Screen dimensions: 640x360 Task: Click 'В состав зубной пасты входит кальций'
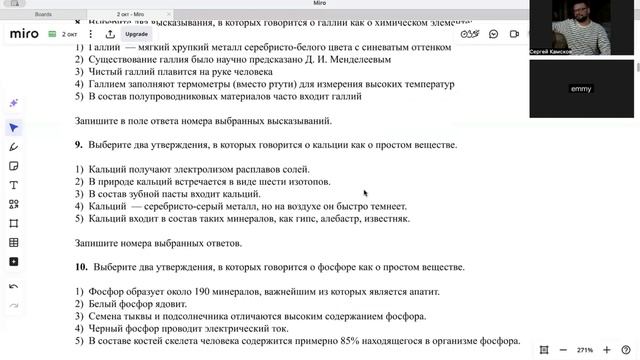(x=174, y=194)
